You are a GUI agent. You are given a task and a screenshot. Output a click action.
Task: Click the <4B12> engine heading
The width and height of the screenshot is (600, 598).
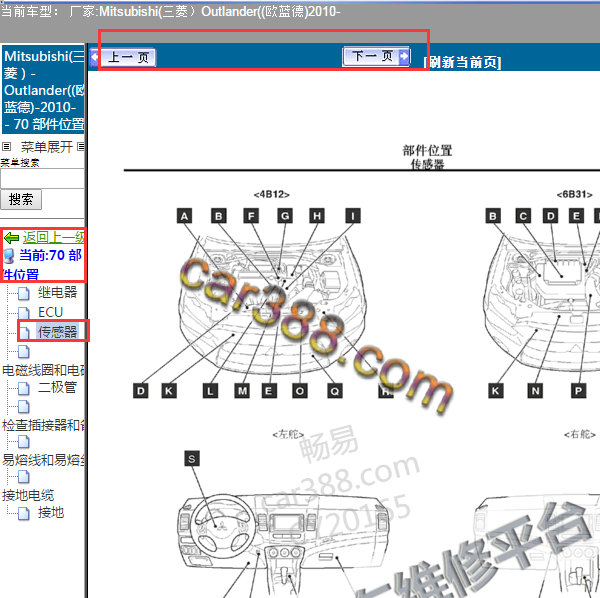coord(272,194)
